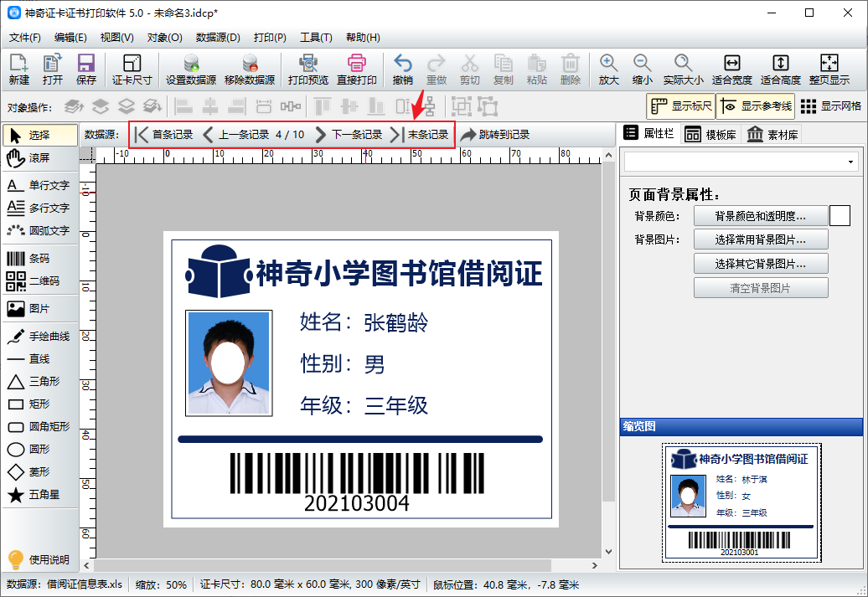Click the 适合高度 fit height icon
The height and width of the screenshot is (597, 868).
pos(781,69)
